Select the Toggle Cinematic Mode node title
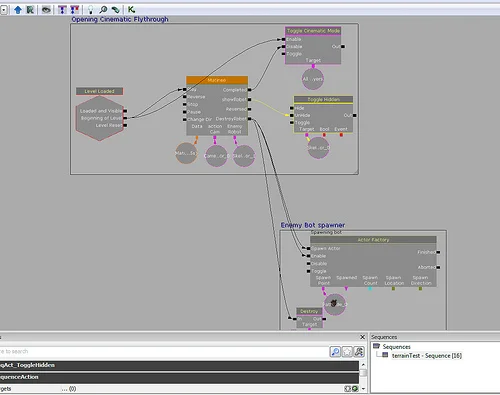This screenshot has width=500, height=395. click(x=313, y=31)
